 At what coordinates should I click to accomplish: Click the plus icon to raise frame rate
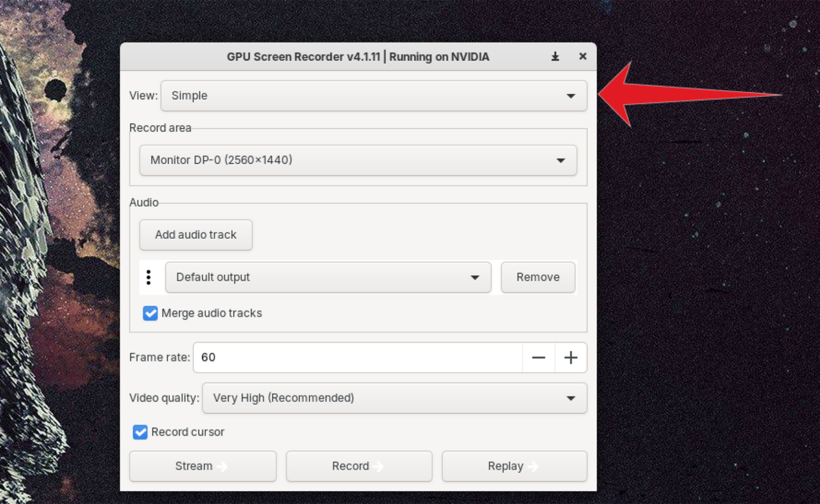571,358
